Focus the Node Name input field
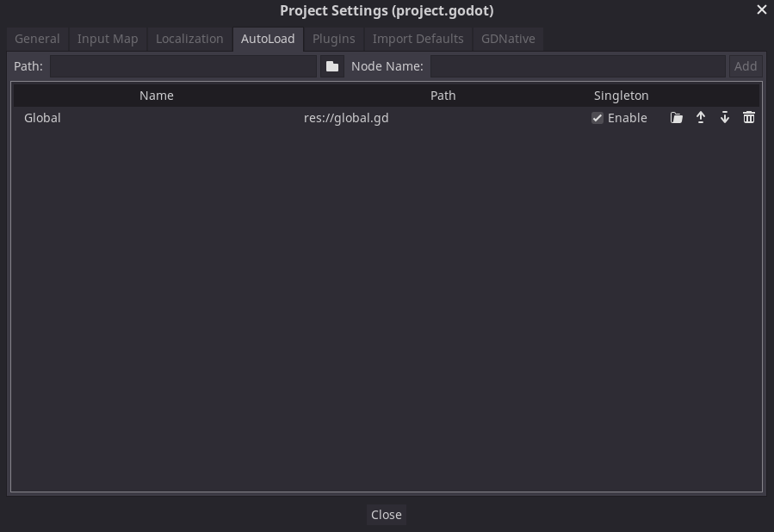This screenshot has width=774, height=532. (x=578, y=66)
